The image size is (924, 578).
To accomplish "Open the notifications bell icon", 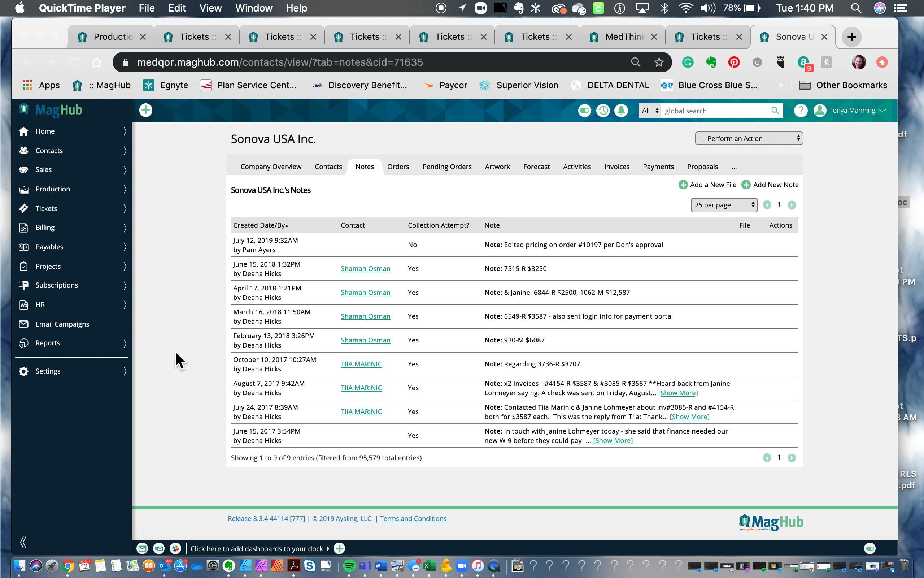I will point(621,111).
